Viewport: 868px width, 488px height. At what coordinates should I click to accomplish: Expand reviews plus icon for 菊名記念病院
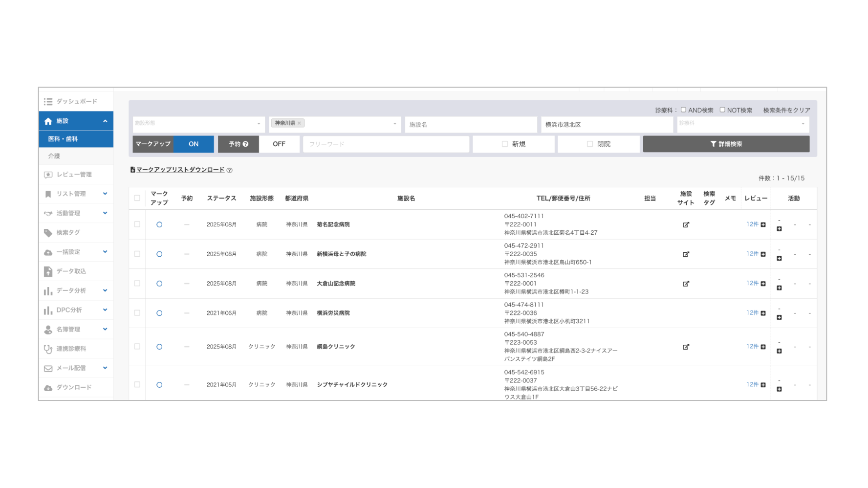coord(763,225)
